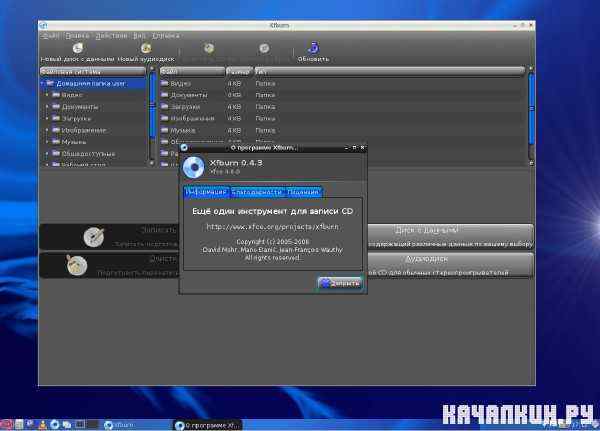Click the Записать образ button
The width and height of the screenshot is (600, 431).
click(109, 236)
